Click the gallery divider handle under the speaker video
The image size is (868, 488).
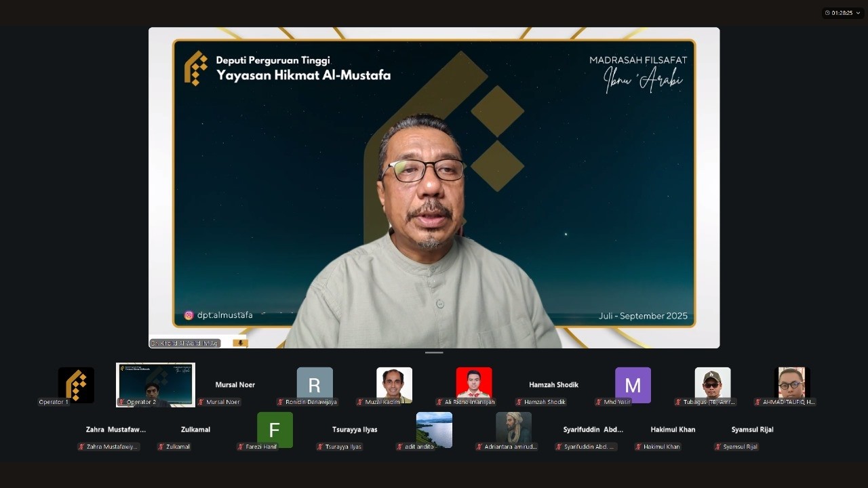click(434, 352)
